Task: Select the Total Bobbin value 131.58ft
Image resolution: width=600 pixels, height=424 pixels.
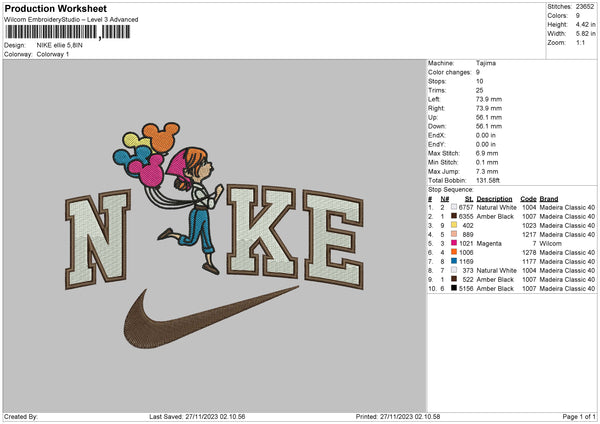Action: click(488, 180)
